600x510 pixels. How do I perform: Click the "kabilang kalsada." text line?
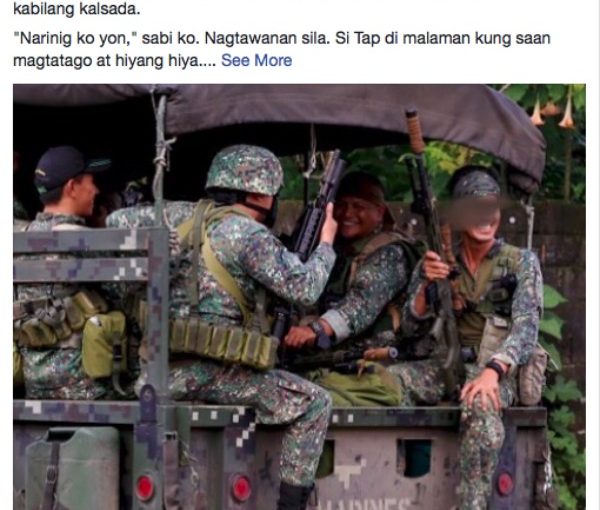tap(77, 9)
